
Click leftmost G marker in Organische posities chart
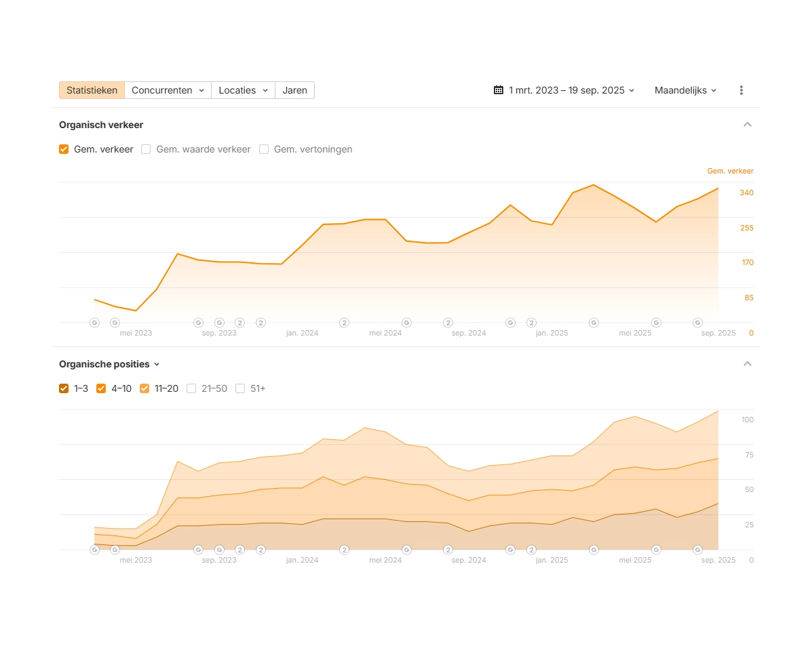[94, 550]
